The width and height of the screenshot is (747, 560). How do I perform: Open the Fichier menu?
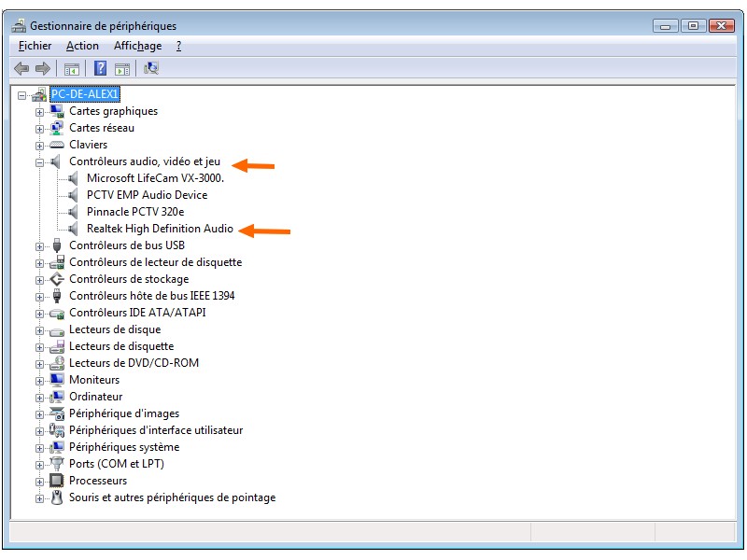point(35,46)
